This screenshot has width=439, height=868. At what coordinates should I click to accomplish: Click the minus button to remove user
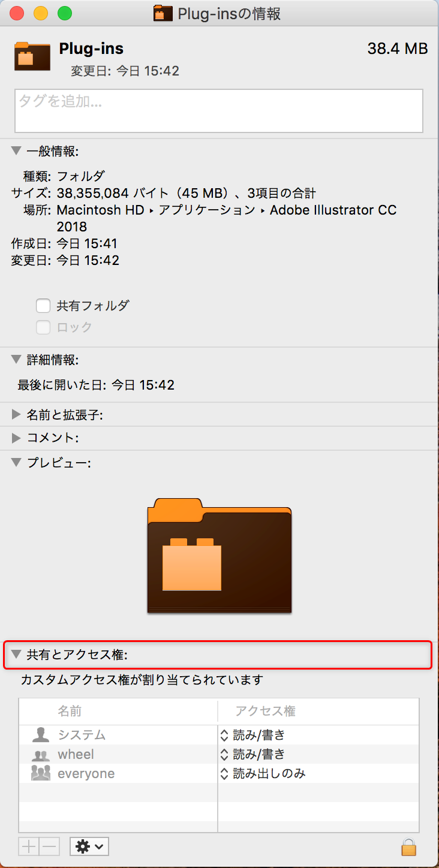(49, 846)
